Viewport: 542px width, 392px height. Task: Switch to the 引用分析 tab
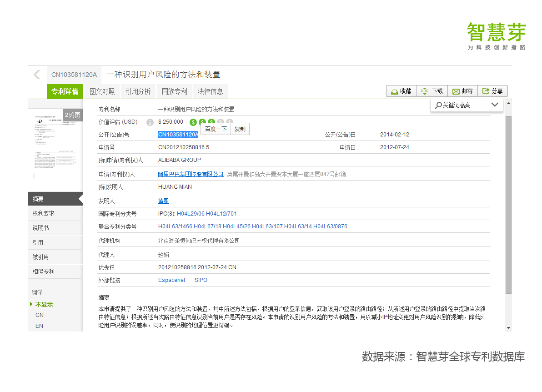pos(138,91)
